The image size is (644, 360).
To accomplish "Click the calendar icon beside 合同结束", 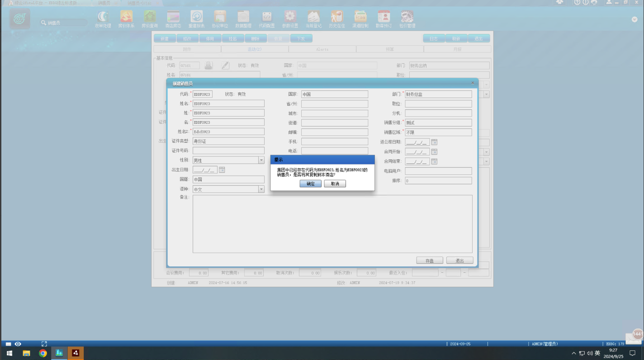I will tap(434, 161).
